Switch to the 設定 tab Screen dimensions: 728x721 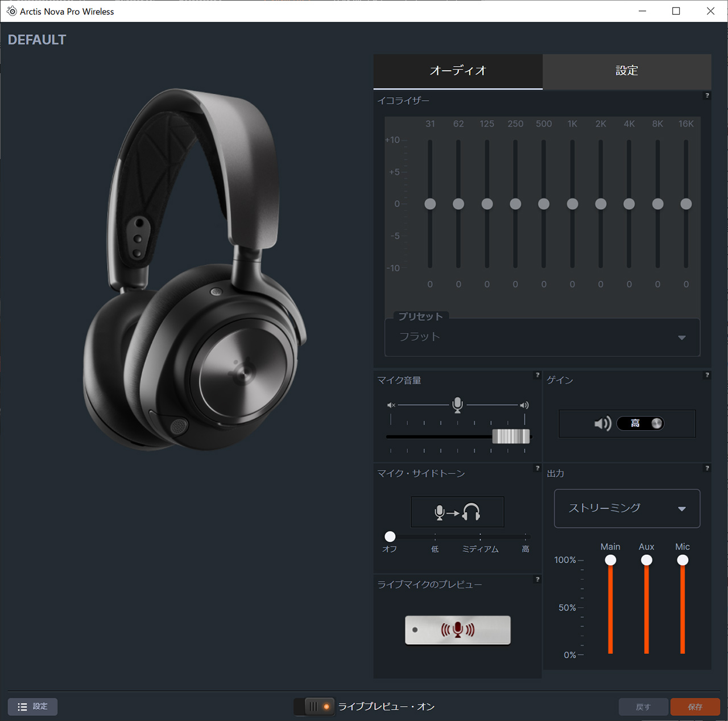627,71
